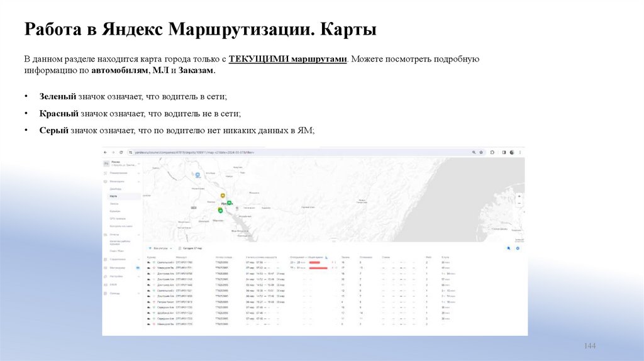The height and width of the screenshot is (361, 644).
Task: Bookmark the page using the star icon
Action: tap(482, 152)
